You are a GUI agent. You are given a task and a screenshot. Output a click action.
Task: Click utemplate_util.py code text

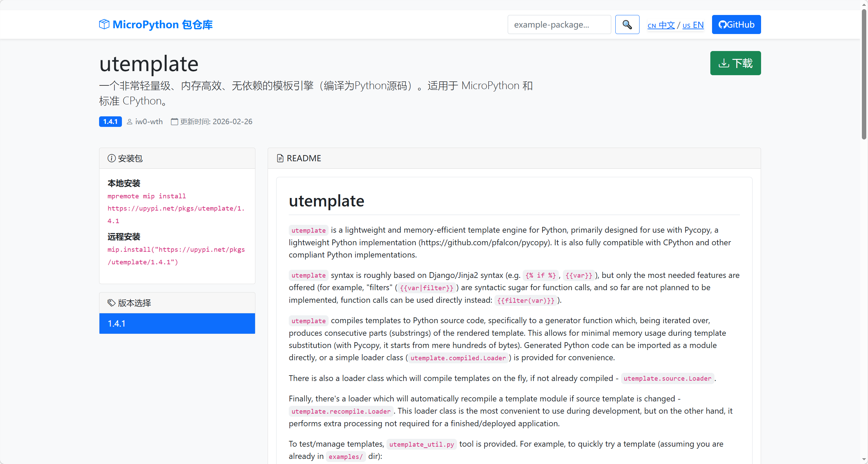(422, 444)
